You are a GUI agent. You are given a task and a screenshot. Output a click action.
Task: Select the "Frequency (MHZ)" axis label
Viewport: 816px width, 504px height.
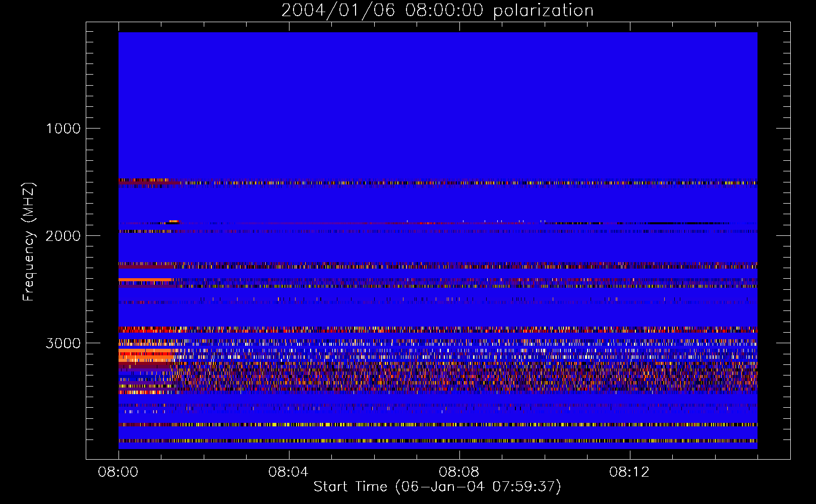[29, 242]
